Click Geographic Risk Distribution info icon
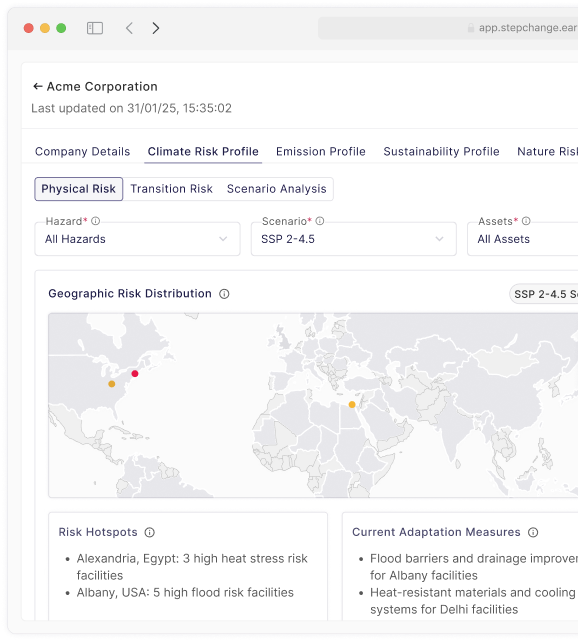The image size is (578, 641). [224, 294]
